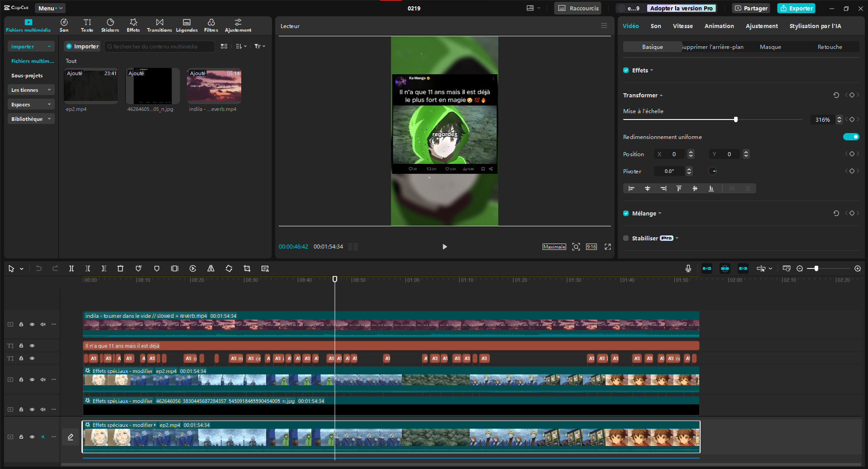The width and height of the screenshot is (868, 469).
Task: Lock the bottom ep2.mp4 track
Action: tap(21, 437)
